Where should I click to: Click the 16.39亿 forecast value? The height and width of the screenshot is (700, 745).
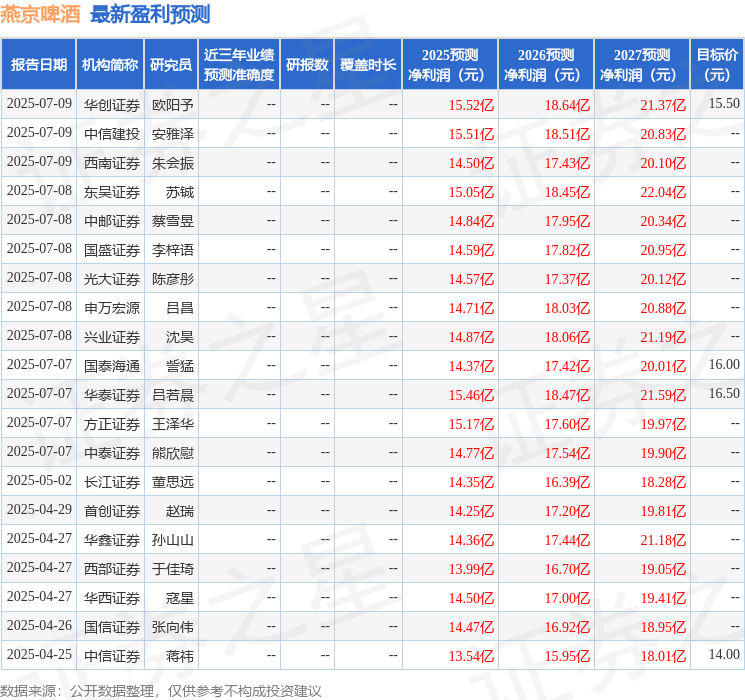coord(567,482)
